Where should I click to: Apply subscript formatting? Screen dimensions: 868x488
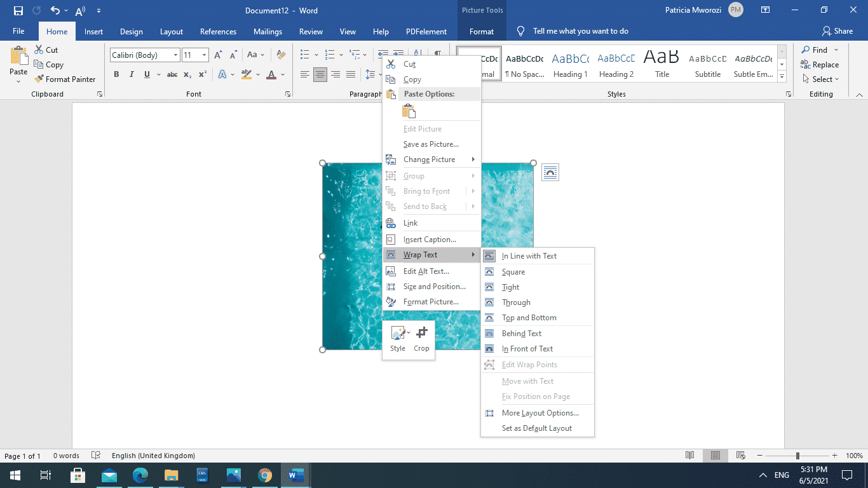(187, 74)
